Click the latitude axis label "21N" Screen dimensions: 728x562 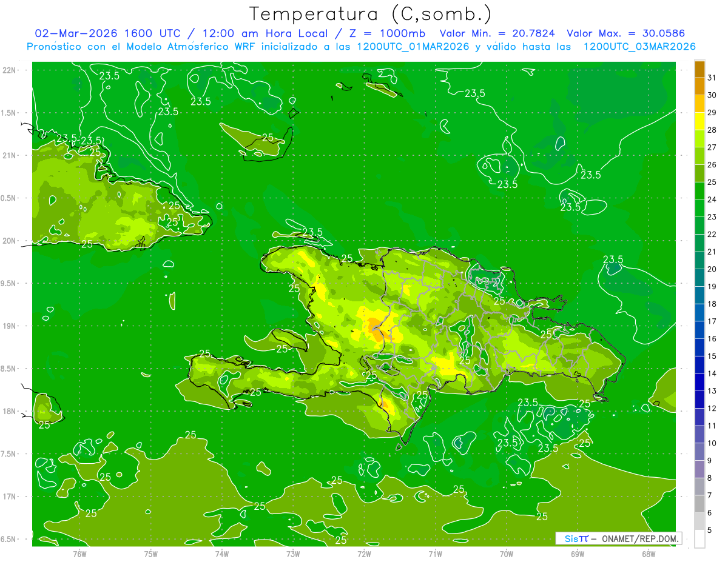pyautogui.click(x=10, y=155)
